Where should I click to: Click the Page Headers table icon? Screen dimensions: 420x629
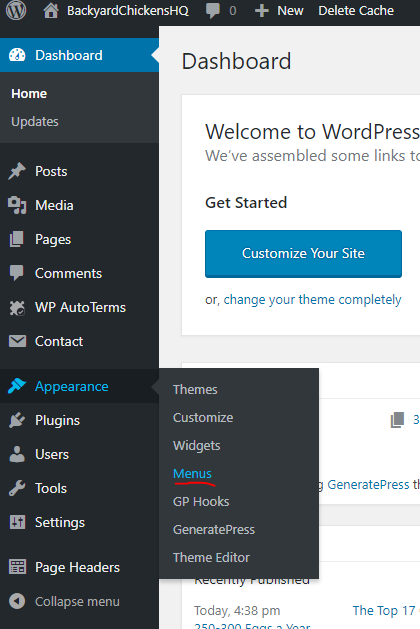click(x=17, y=567)
